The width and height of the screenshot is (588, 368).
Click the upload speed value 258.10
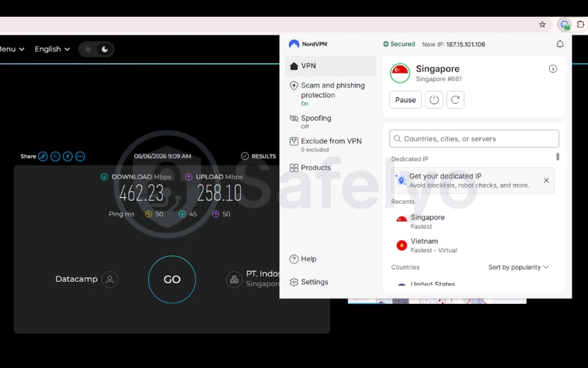(x=219, y=193)
